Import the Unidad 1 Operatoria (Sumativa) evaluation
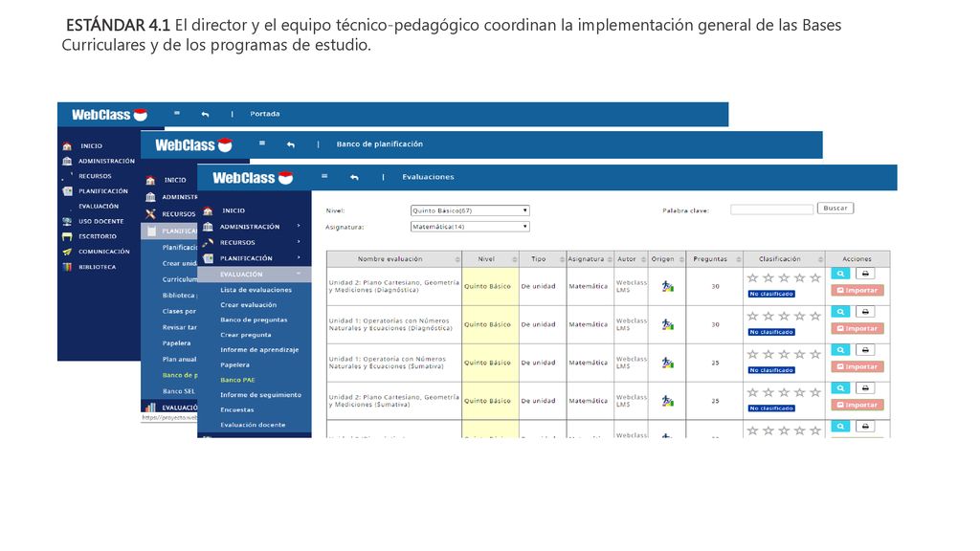This screenshot has height=551, width=980. click(x=857, y=366)
